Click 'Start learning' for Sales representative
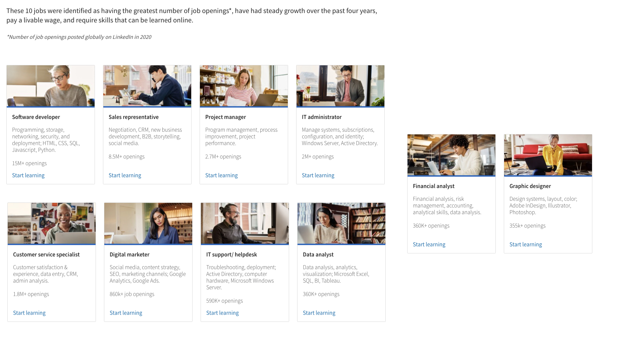Image resolution: width=644 pixels, height=362 pixels. click(x=125, y=175)
